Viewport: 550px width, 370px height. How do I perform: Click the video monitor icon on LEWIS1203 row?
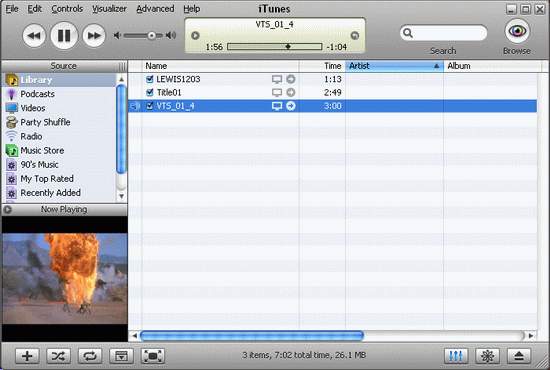pyautogui.click(x=277, y=79)
